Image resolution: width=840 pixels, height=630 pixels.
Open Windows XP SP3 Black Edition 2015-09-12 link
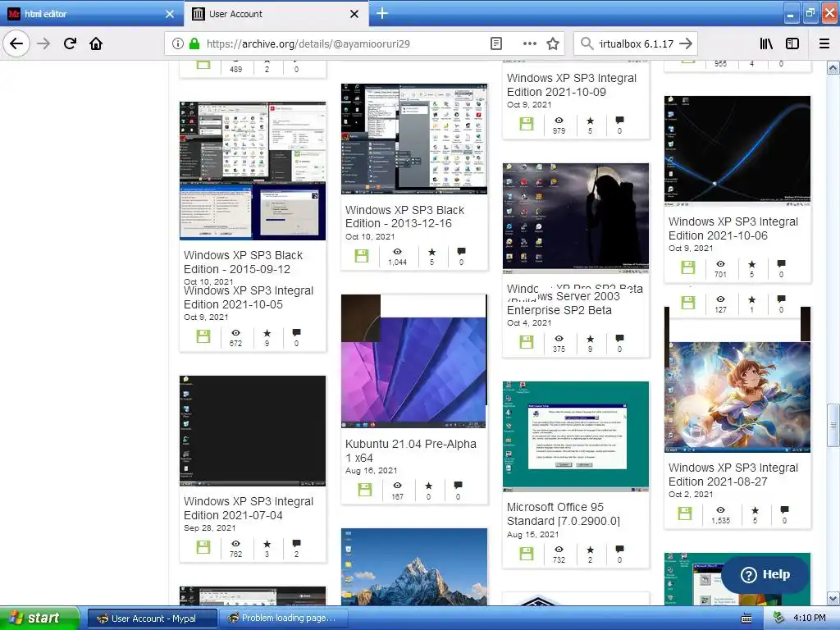[243, 262]
